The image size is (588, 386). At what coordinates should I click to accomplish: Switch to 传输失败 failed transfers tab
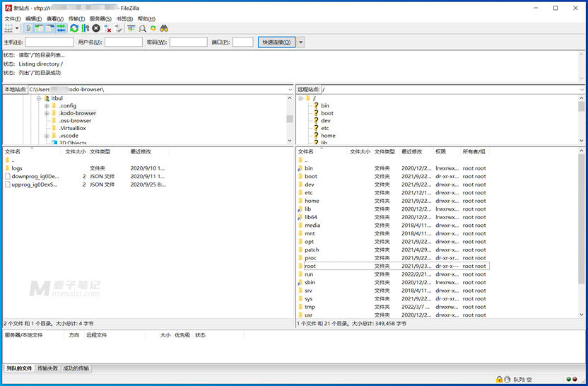tap(47, 368)
